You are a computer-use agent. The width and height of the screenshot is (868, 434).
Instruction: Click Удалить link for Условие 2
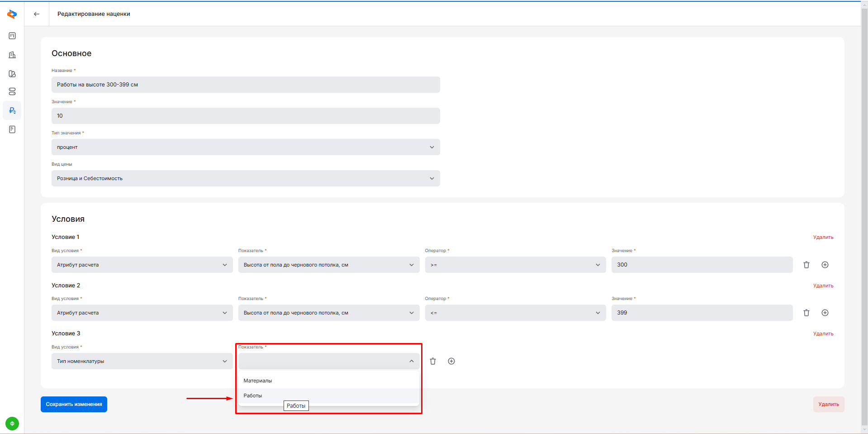pyautogui.click(x=823, y=286)
